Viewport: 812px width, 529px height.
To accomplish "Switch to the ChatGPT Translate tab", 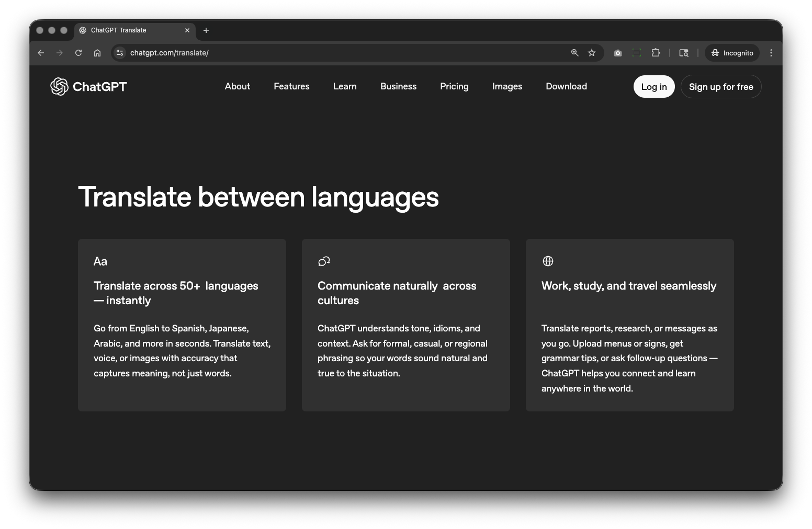I will click(x=118, y=30).
